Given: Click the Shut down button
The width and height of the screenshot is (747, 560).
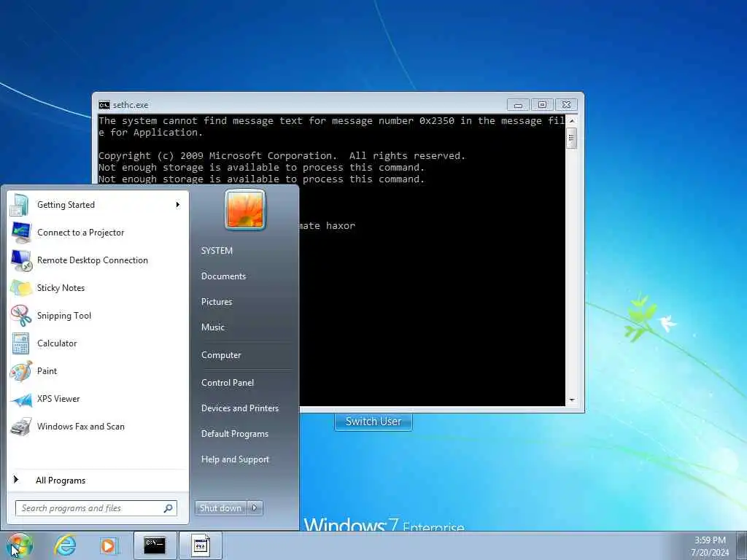Looking at the screenshot, I should (x=221, y=508).
